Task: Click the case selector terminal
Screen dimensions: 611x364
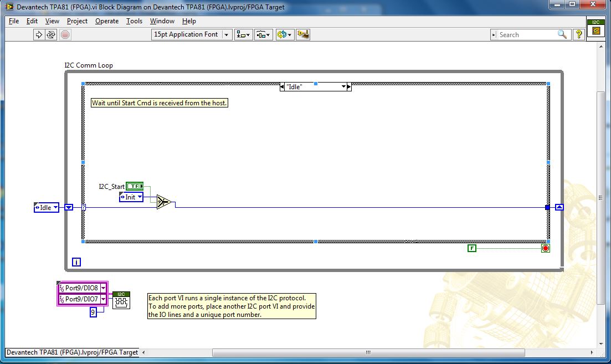Action: coord(84,207)
